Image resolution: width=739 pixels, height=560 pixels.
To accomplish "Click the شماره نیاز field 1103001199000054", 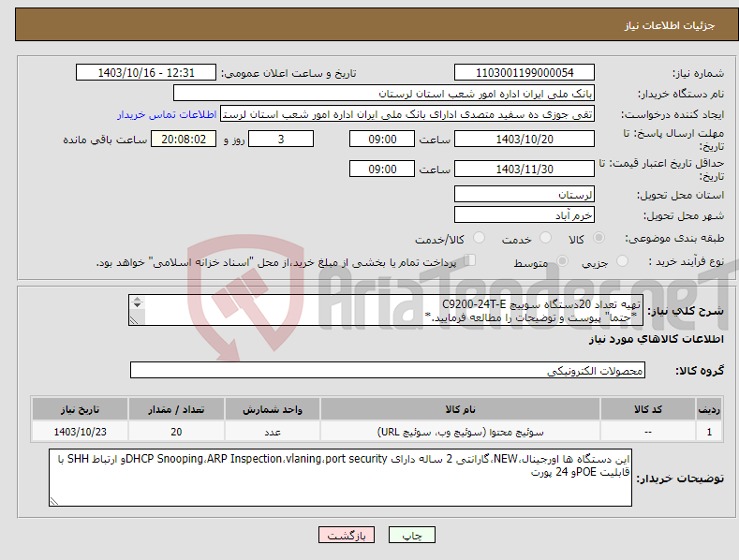I will pos(525,73).
